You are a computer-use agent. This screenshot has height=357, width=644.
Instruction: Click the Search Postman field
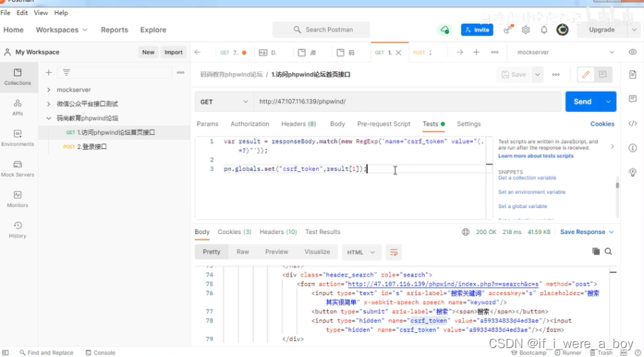[321, 30]
